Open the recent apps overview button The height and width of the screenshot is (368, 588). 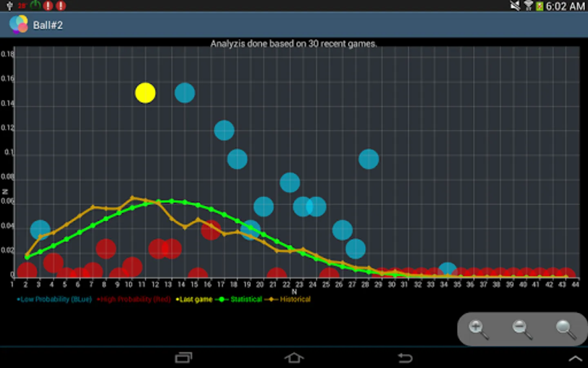pos(184,357)
